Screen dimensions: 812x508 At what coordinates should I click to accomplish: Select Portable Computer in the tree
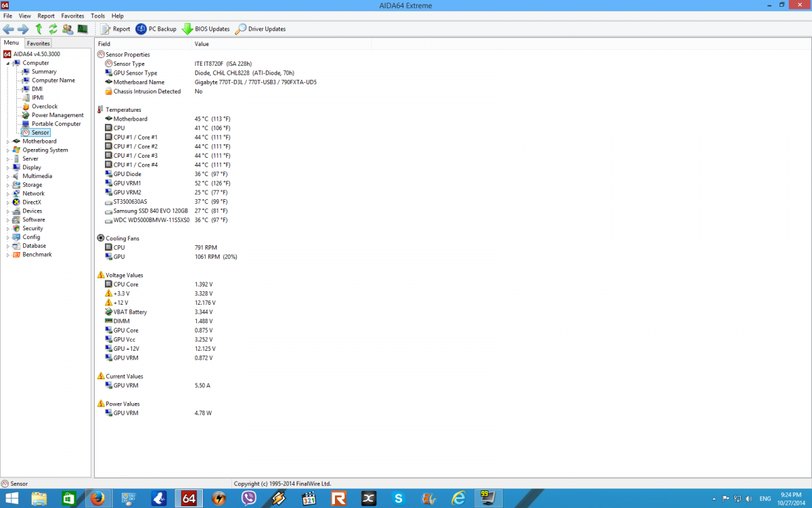tap(56, 124)
